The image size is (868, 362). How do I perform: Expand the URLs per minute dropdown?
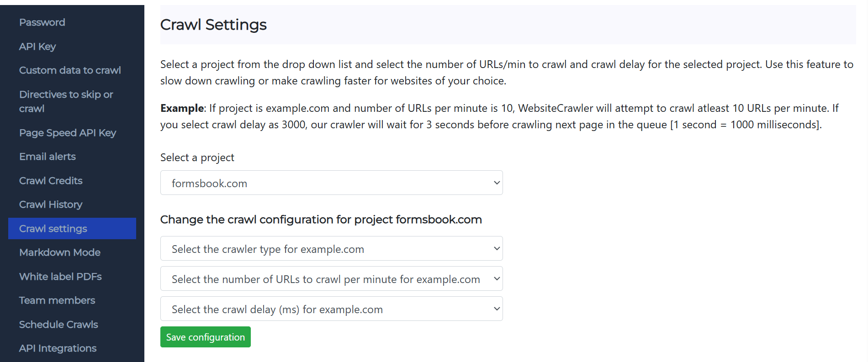[x=331, y=278]
